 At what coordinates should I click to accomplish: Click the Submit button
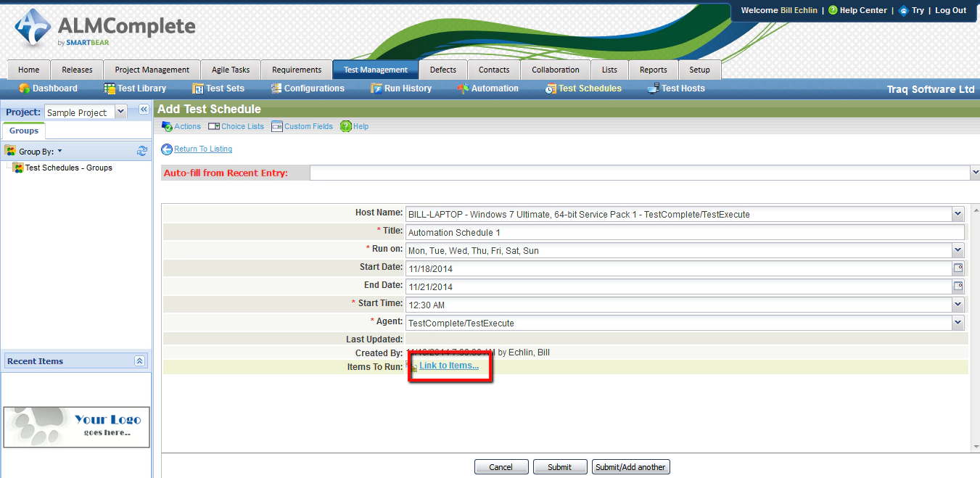(560, 466)
